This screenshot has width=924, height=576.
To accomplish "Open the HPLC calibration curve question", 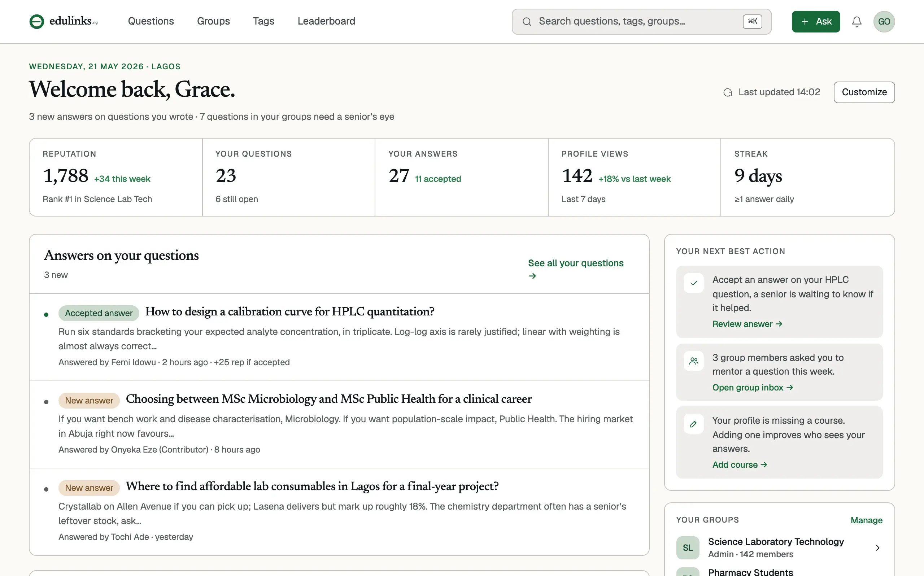I will 290,311.
